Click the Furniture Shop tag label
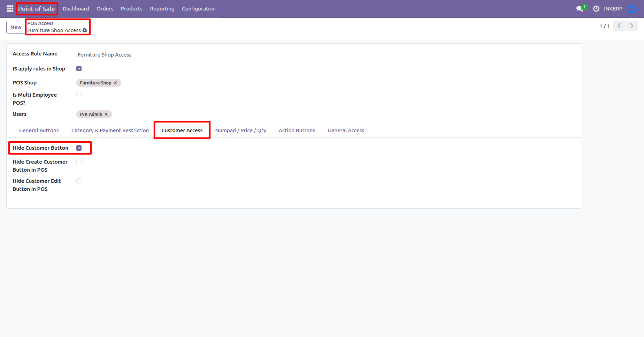The image size is (644, 337). click(x=95, y=83)
